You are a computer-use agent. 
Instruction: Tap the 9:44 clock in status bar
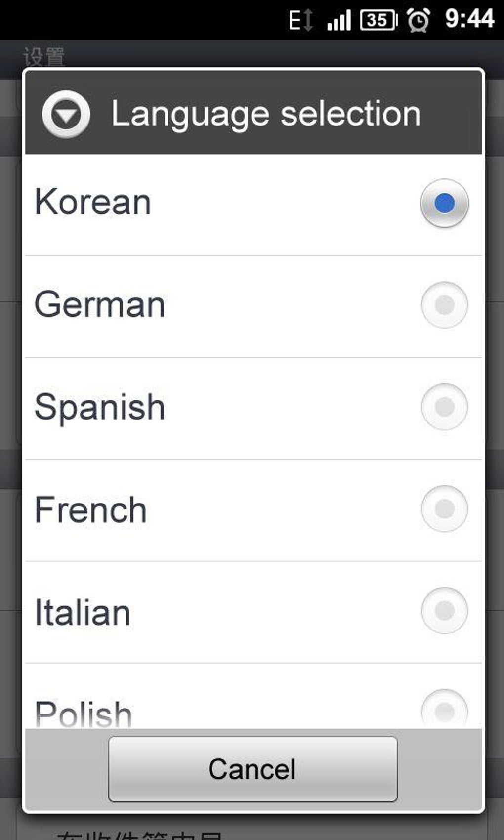pyautogui.click(x=469, y=19)
